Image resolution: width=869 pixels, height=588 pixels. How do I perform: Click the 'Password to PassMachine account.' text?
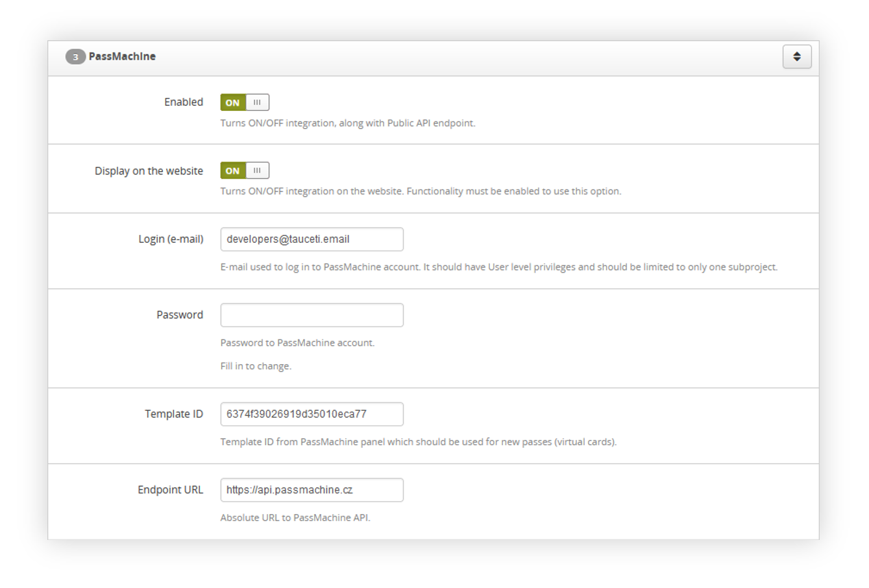click(297, 343)
